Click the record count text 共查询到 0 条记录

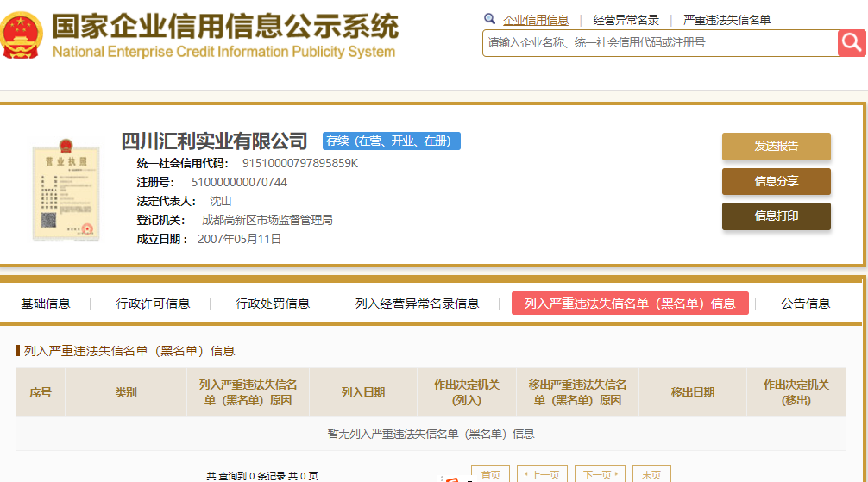246,476
